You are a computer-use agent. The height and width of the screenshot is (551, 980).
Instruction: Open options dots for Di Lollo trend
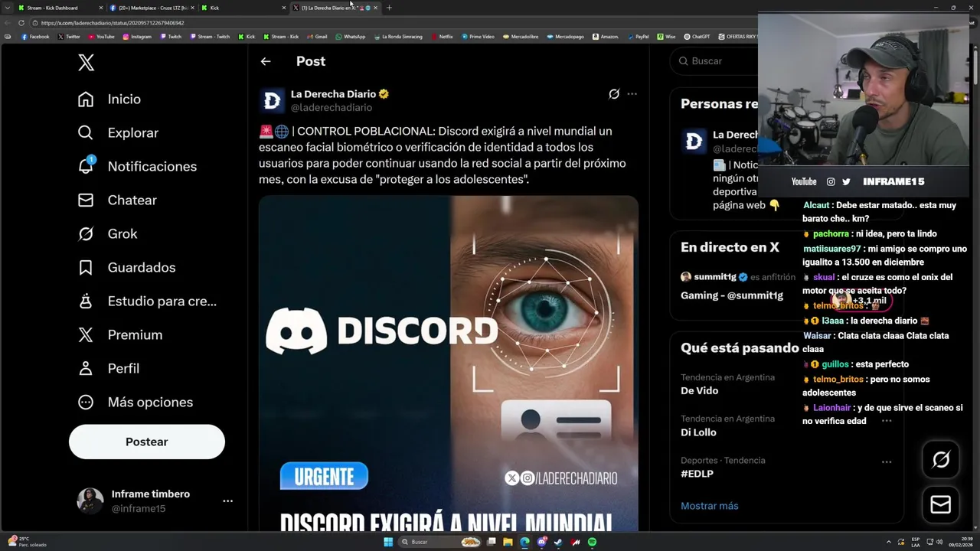[887, 420]
